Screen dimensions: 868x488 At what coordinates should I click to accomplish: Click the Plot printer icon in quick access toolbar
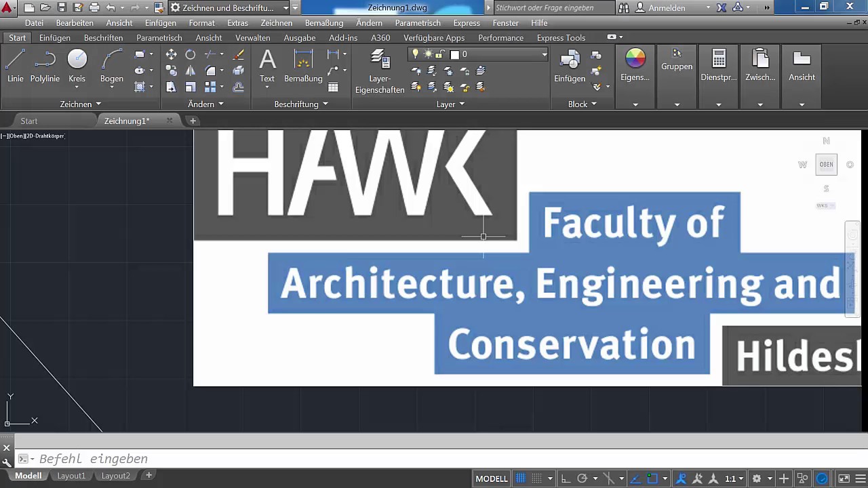94,7
